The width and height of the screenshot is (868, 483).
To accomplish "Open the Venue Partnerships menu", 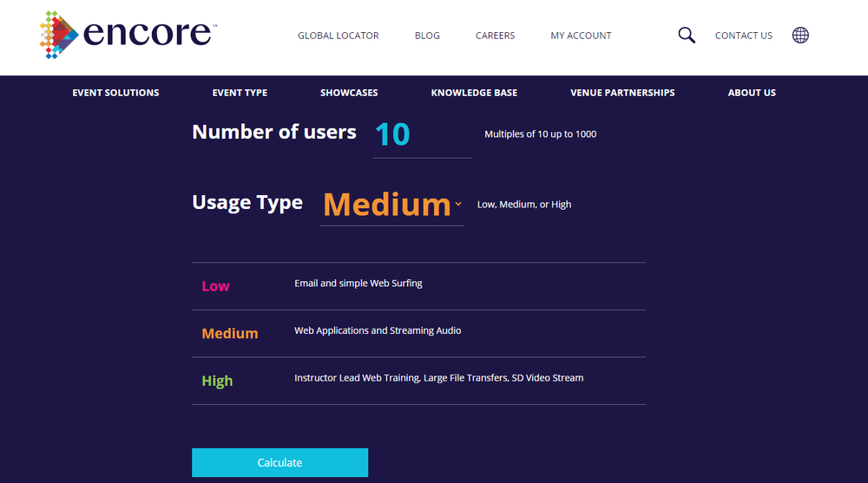I will pyautogui.click(x=622, y=93).
